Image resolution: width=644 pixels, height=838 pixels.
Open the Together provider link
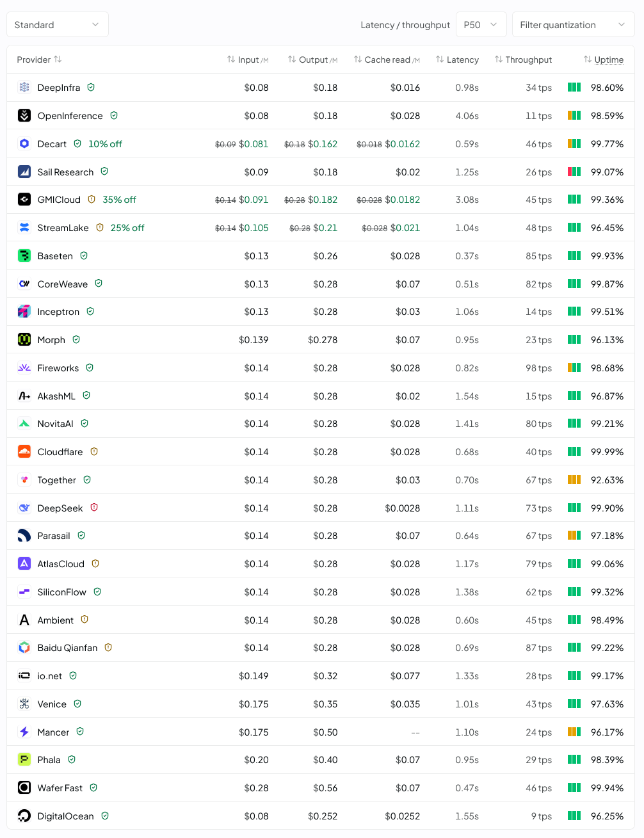click(x=56, y=480)
